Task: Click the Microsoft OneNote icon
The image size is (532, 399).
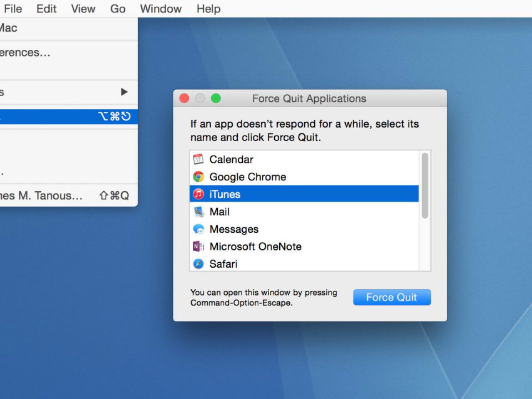Action: pos(198,246)
